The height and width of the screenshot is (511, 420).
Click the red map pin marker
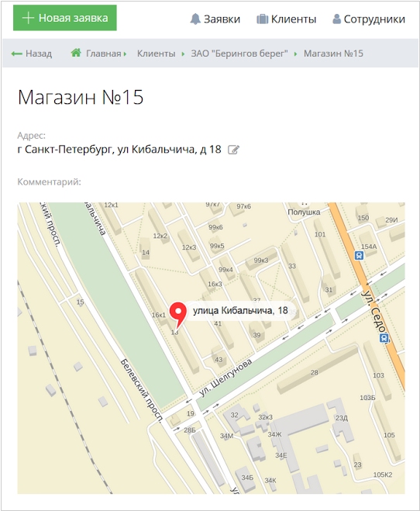[x=178, y=314]
